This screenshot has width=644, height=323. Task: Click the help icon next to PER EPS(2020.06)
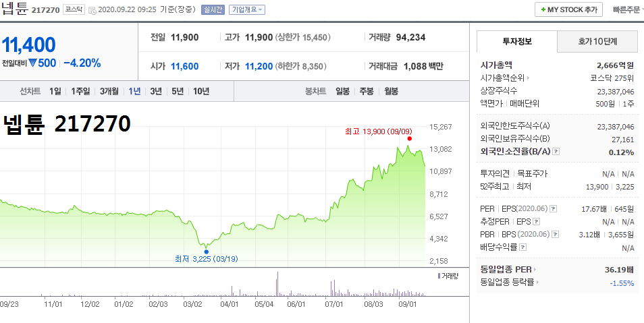554,209
